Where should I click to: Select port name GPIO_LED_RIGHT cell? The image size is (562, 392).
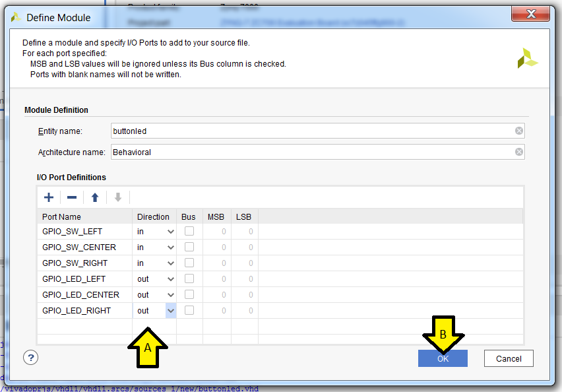84,310
